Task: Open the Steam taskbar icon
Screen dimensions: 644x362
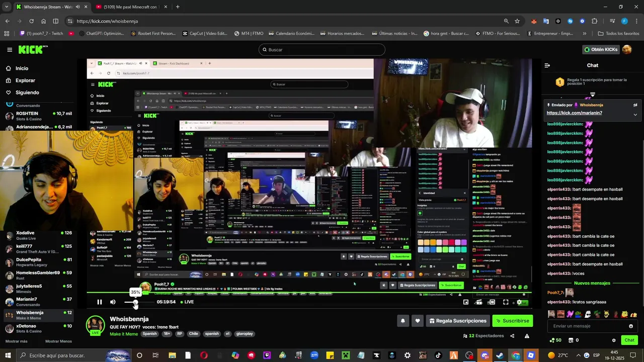Action: pyautogui.click(x=500, y=355)
